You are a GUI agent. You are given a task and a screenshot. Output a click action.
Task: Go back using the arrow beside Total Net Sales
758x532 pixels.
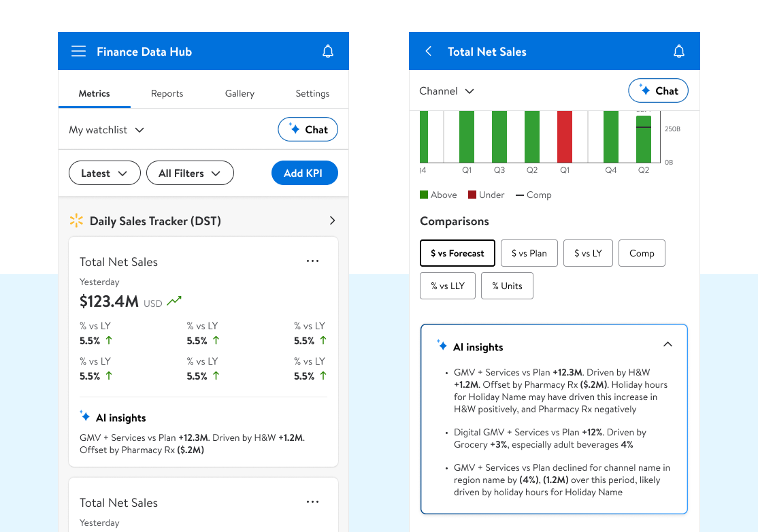428,52
